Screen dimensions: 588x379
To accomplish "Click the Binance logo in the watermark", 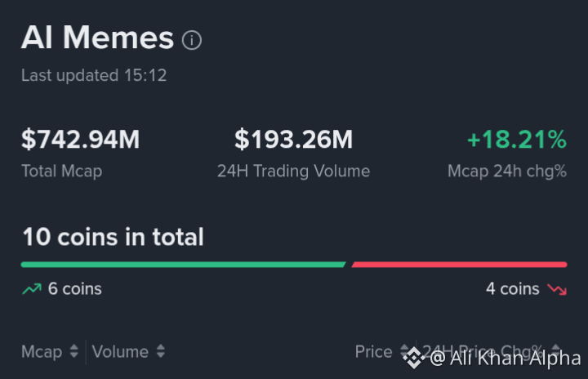I will (x=413, y=358).
